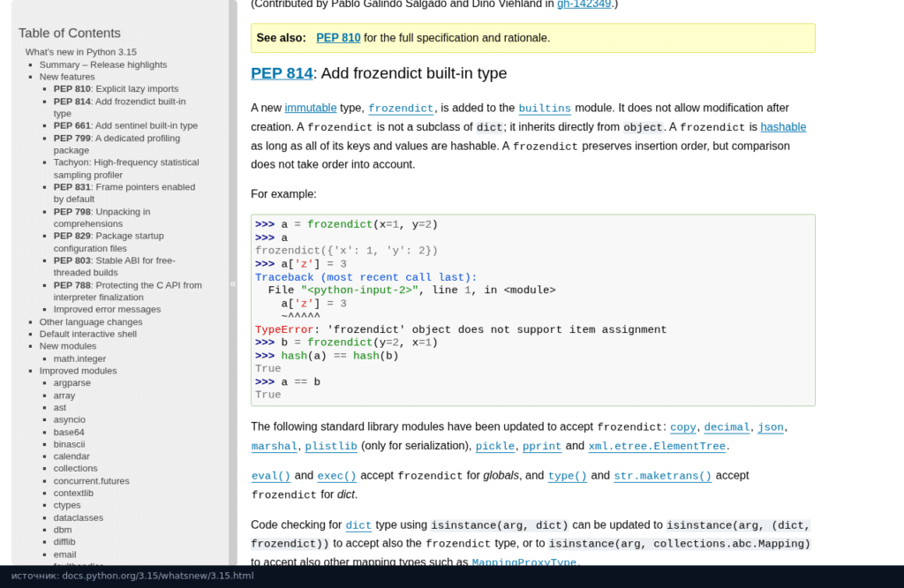
Task: Open calendar entry in contents
Action: pos(72,456)
